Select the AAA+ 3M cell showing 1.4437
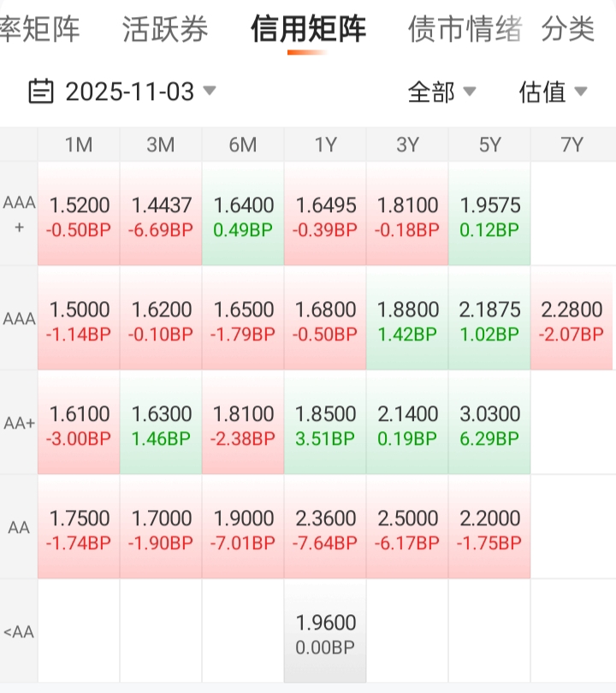This screenshot has height=693, width=616. pyautogui.click(x=161, y=216)
